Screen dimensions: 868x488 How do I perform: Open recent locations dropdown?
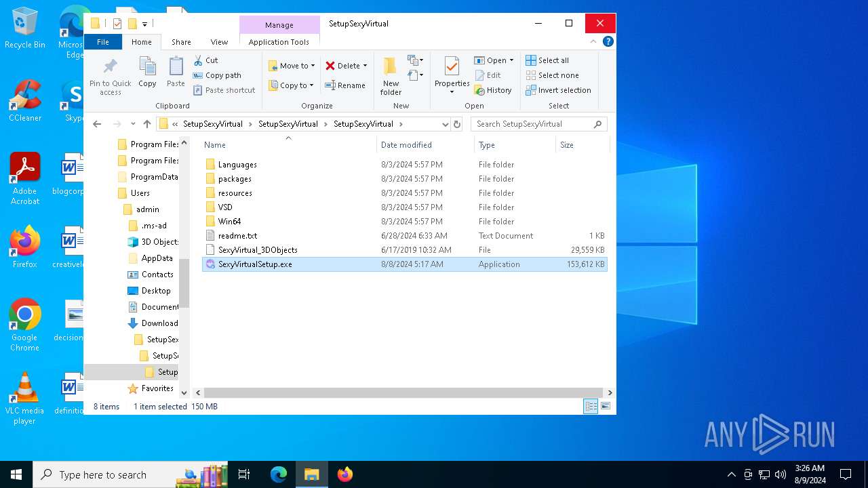[133, 124]
